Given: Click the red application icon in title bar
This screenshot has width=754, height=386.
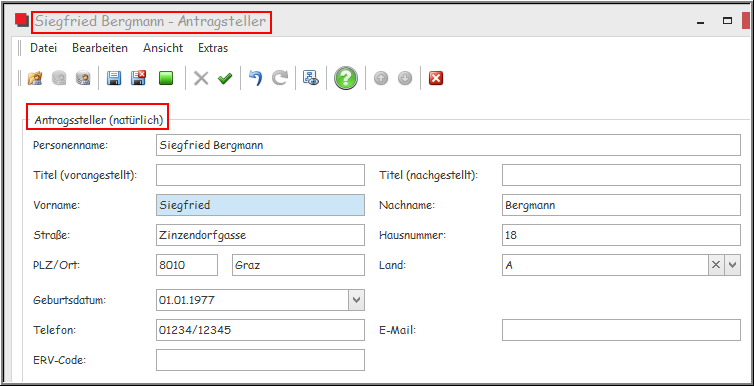Looking at the screenshot, I should click(x=22, y=20).
